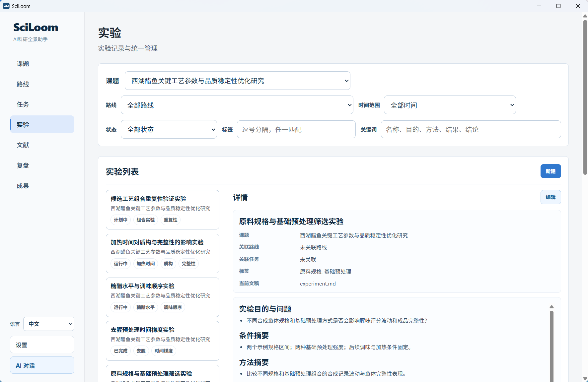Viewport: 588px width, 382px height.
Task: Select the 实验 sidebar item
Action: tap(42, 124)
